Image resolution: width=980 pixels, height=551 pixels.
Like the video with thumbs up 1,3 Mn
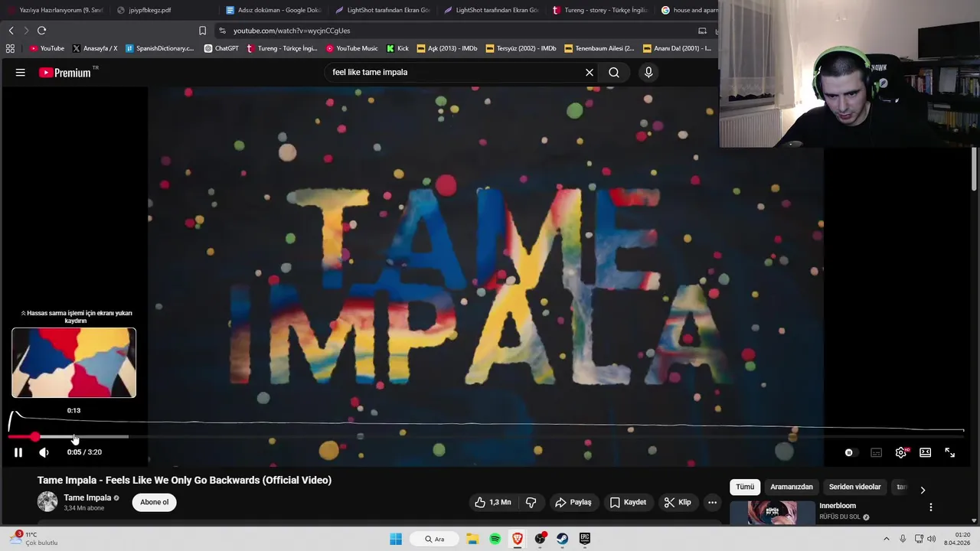(493, 503)
